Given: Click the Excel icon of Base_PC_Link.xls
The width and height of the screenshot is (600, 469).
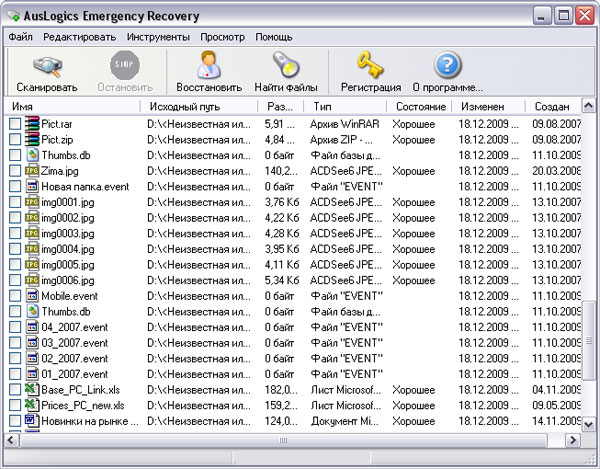Looking at the screenshot, I should pyautogui.click(x=32, y=389).
